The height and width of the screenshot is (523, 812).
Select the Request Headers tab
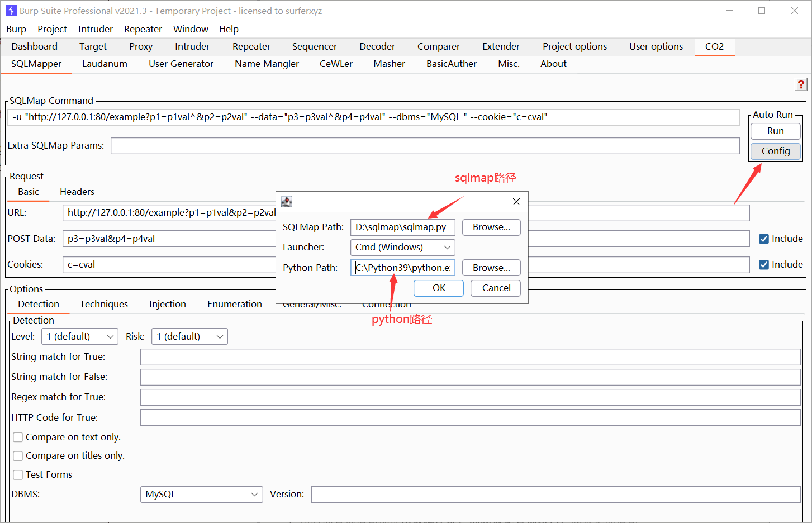coord(77,192)
